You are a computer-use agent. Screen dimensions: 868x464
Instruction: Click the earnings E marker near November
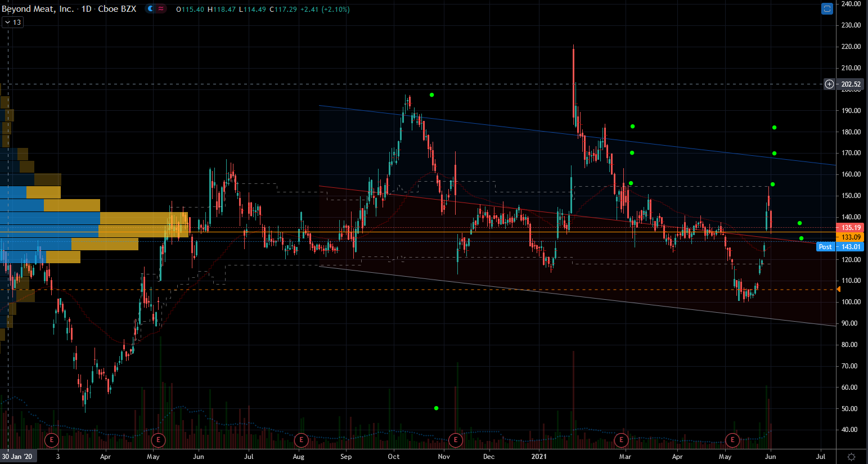(x=456, y=440)
